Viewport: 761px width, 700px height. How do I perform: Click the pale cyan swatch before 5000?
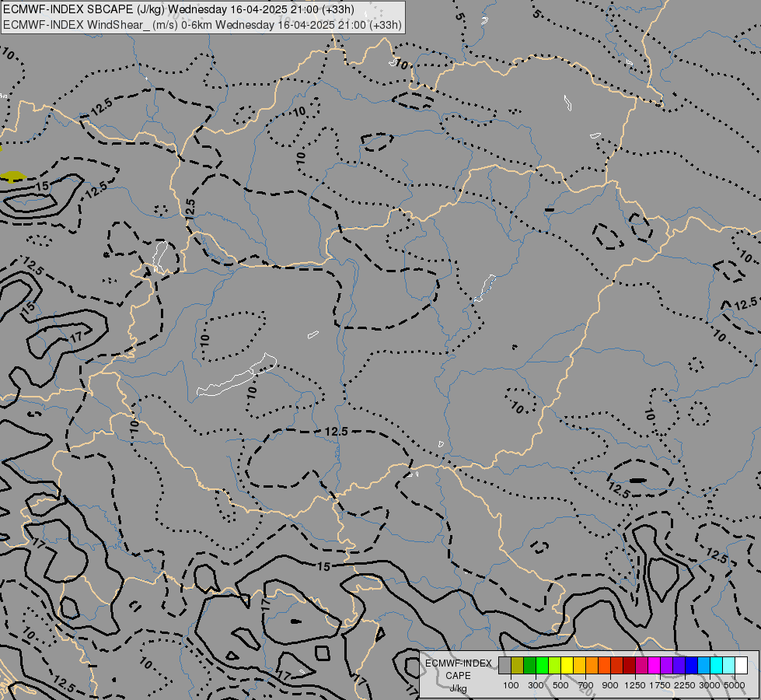728,666
